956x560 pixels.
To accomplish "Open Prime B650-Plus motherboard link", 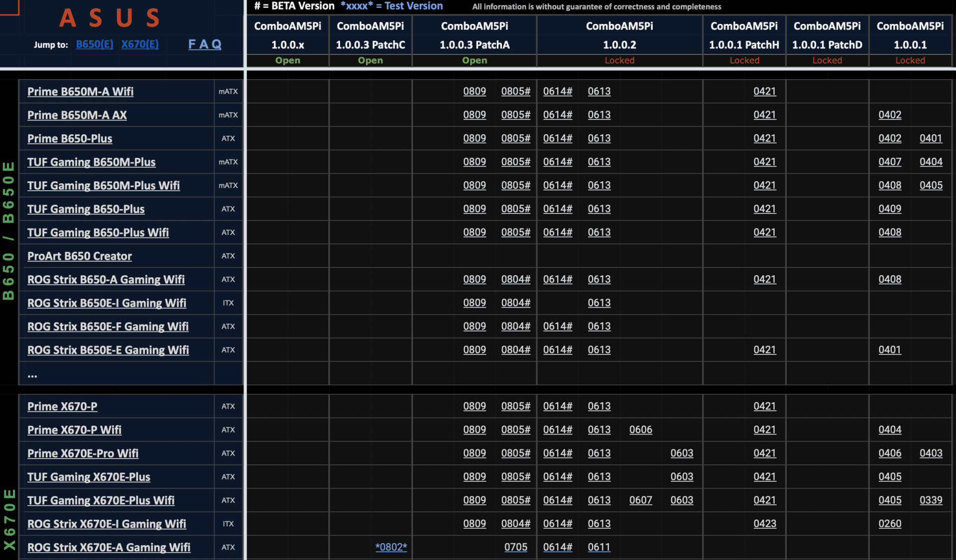I will (70, 138).
